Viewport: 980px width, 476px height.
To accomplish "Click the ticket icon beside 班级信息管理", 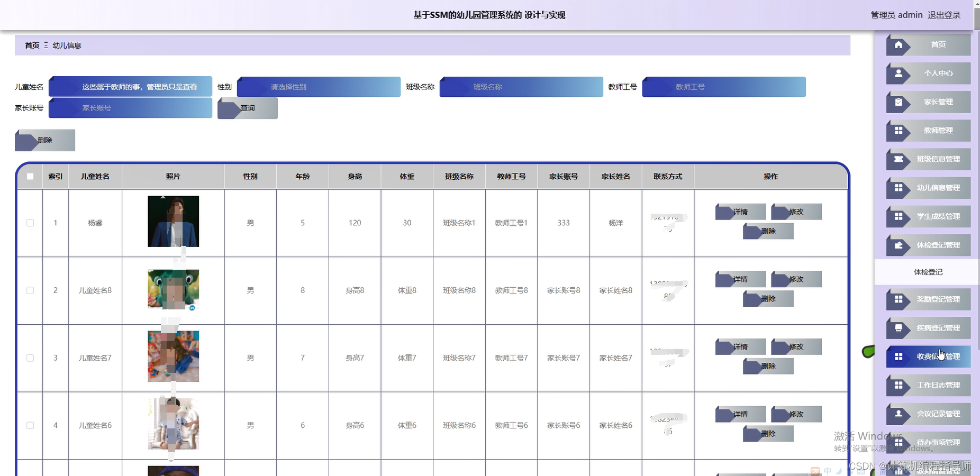I will tap(899, 159).
